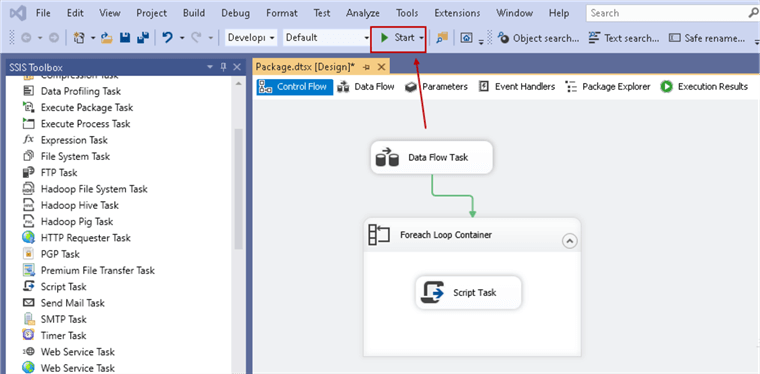Open the Format menu
Screen dimensions: 760x374
point(282,13)
